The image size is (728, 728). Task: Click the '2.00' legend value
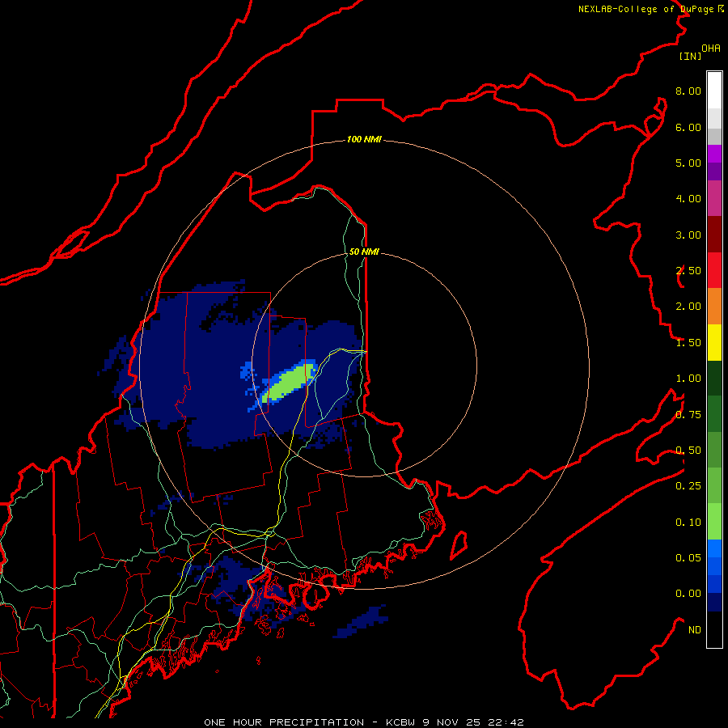[x=688, y=307]
